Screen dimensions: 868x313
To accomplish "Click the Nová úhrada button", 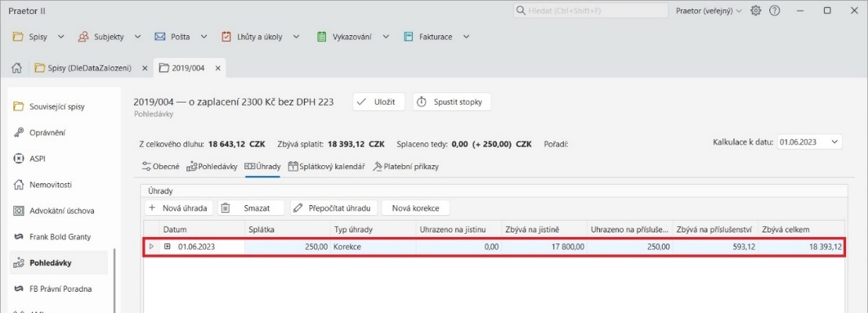I will 179,208.
